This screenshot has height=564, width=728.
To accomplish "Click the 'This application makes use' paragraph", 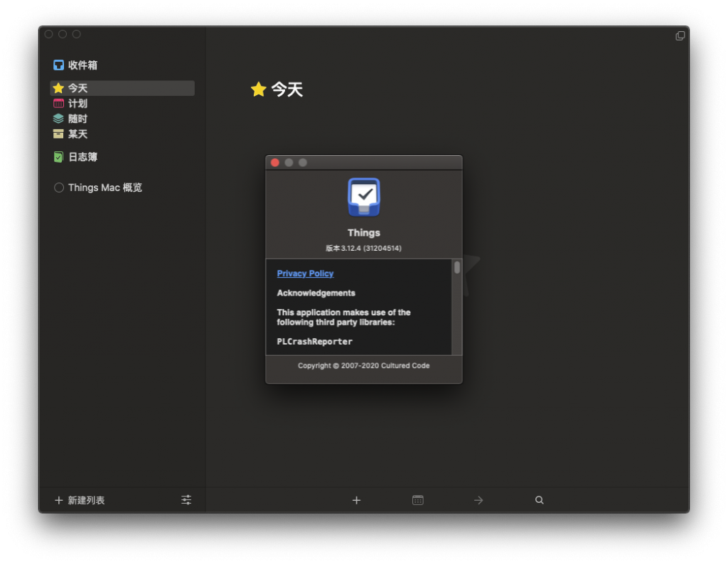I will [343, 318].
